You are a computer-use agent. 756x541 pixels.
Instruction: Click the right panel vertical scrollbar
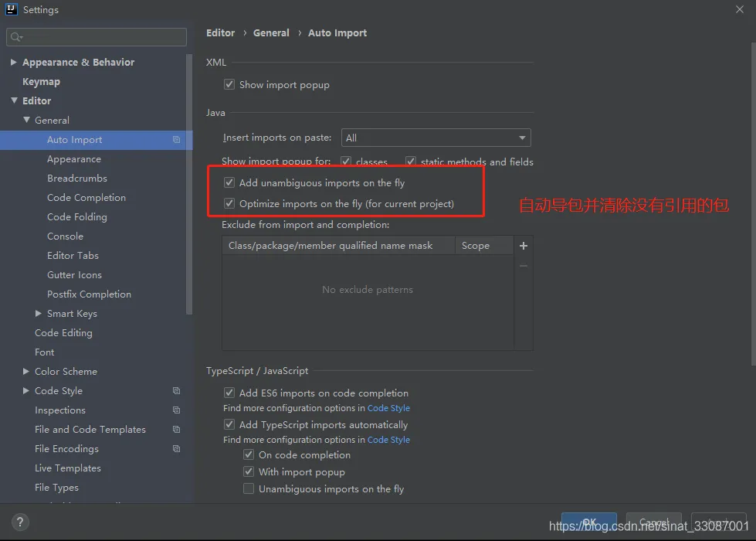(x=753, y=202)
